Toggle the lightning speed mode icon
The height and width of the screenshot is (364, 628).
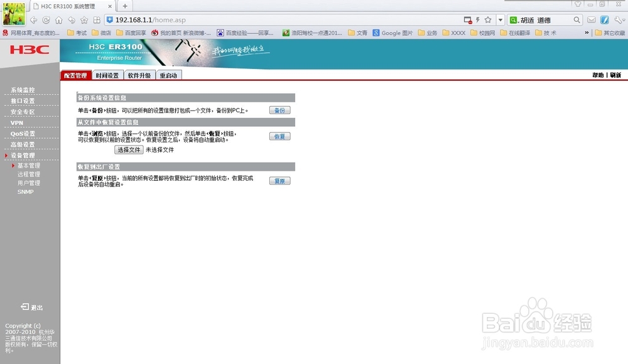pos(478,19)
